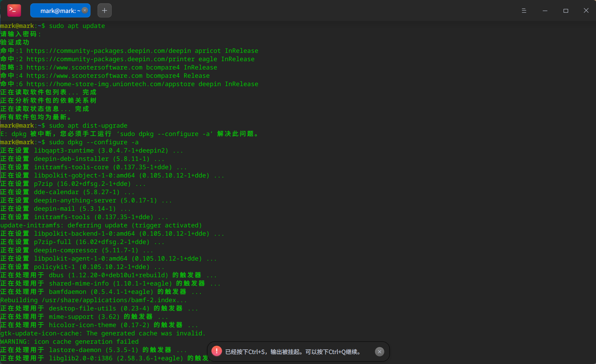Open a new terminal tab

pyautogui.click(x=104, y=10)
